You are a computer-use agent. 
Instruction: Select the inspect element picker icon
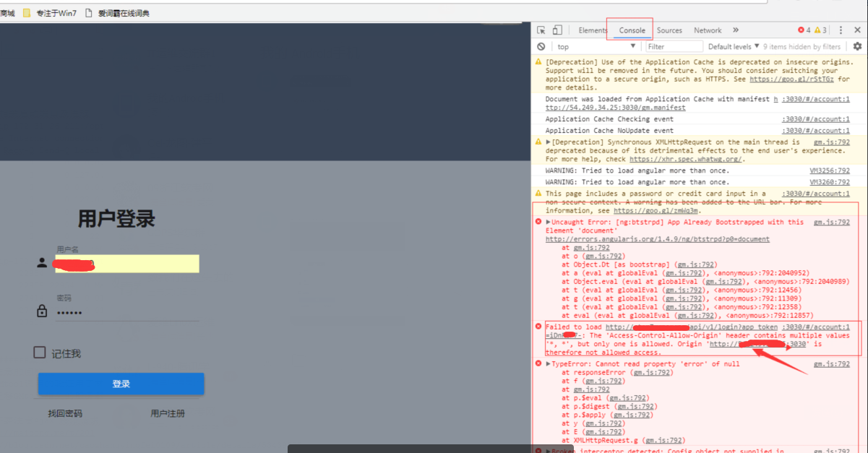click(x=541, y=30)
